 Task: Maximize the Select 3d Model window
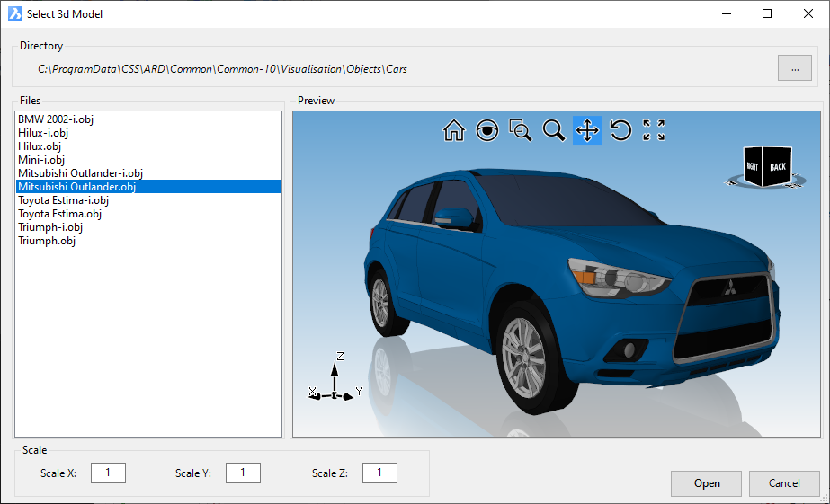pos(767,13)
